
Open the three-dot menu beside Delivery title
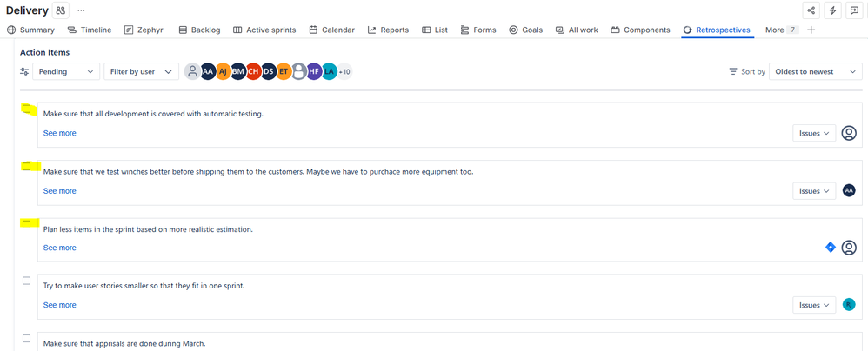click(x=82, y=10)
